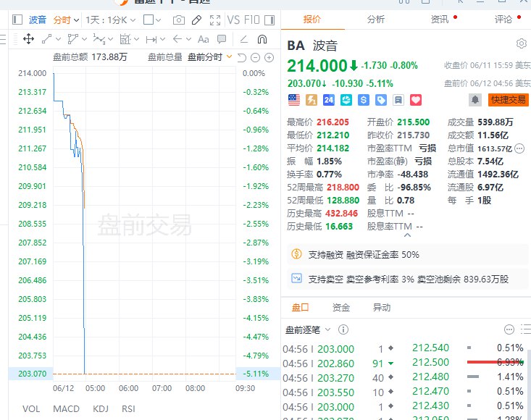Add BA to favorites with heart icon
The height and width of the screenshot is (420, 531).
416,100
